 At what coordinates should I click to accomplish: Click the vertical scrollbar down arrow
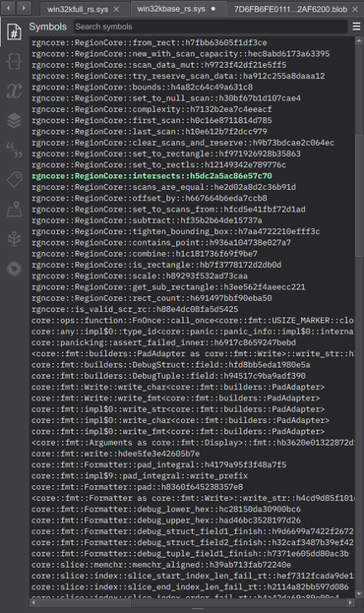pyautogui.click(x=359, y=594)
